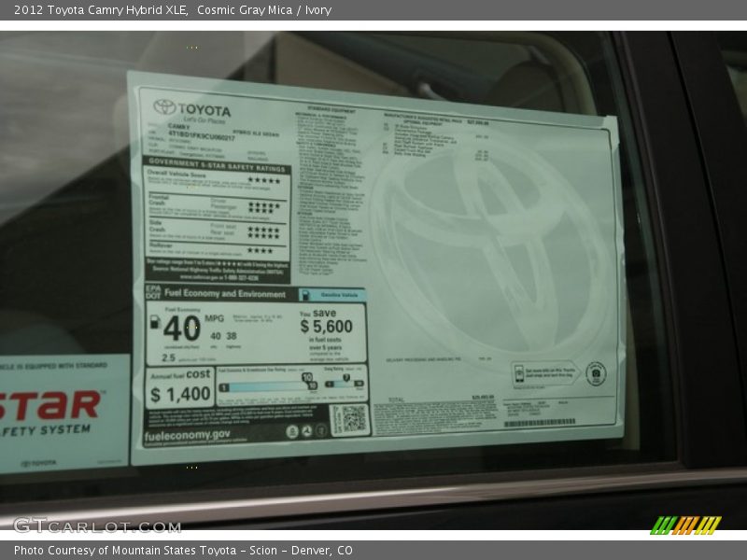Tap the smartphone icon in the Price Trends bubble
747x560 pixels.
pyautogui.click(x=519, y=373)
